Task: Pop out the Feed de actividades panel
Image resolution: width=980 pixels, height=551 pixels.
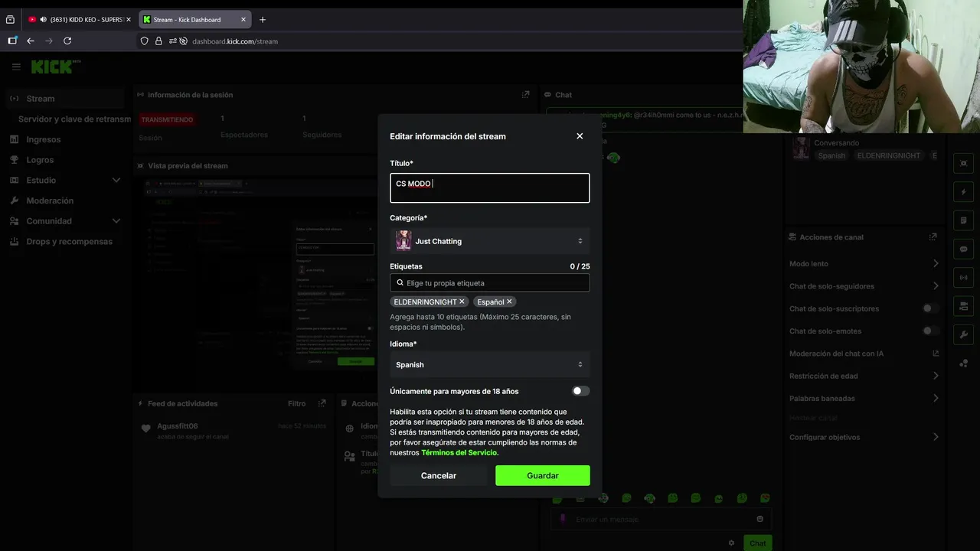Action: [322, 403]
